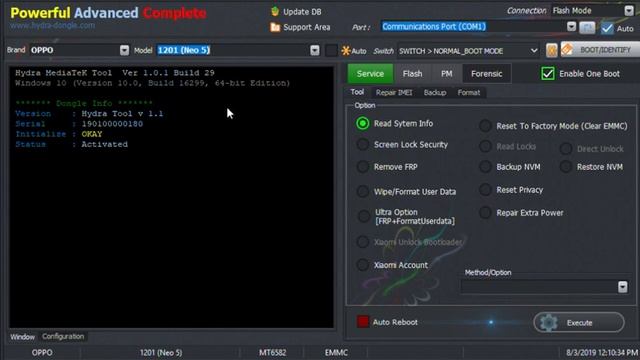Select Wipe/Format User Data option
Viewport: 640px width, 360px height.
click(x=362, y=191)
